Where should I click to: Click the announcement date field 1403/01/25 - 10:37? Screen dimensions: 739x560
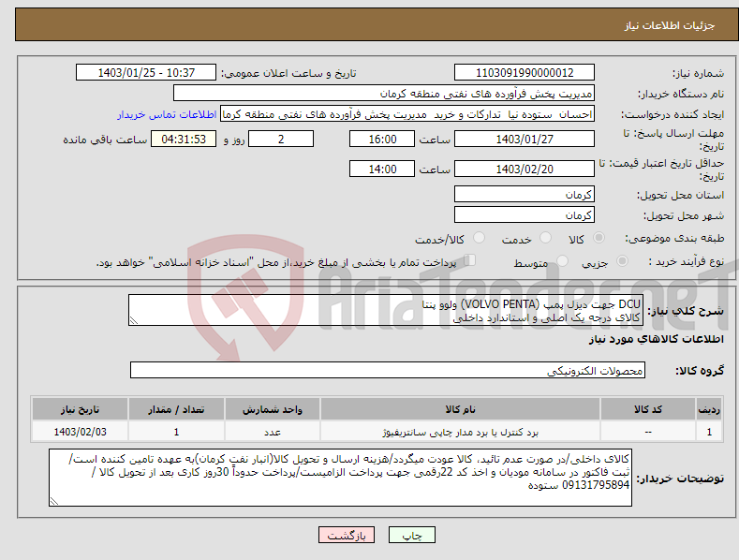coord(146,73)
